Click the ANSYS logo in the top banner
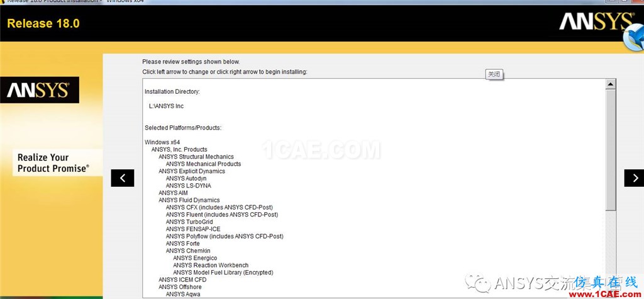This screenshot has height=299, width=644. [x=597, y=21]
